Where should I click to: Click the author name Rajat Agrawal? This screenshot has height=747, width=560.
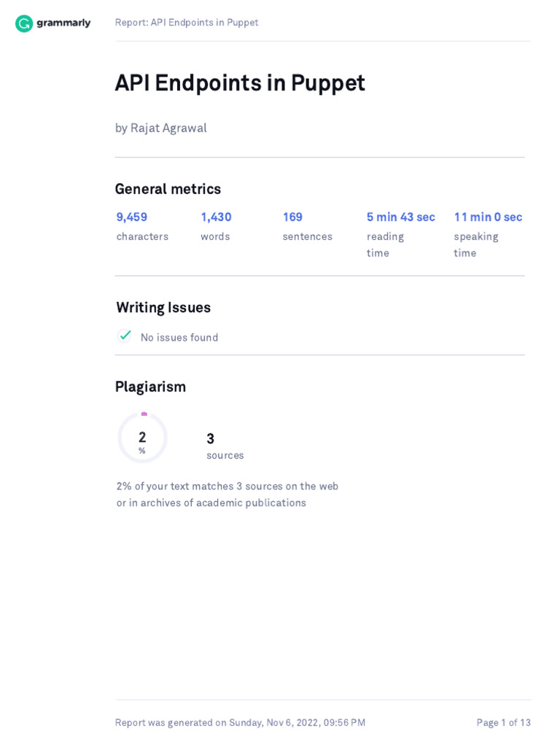[168, 128]
